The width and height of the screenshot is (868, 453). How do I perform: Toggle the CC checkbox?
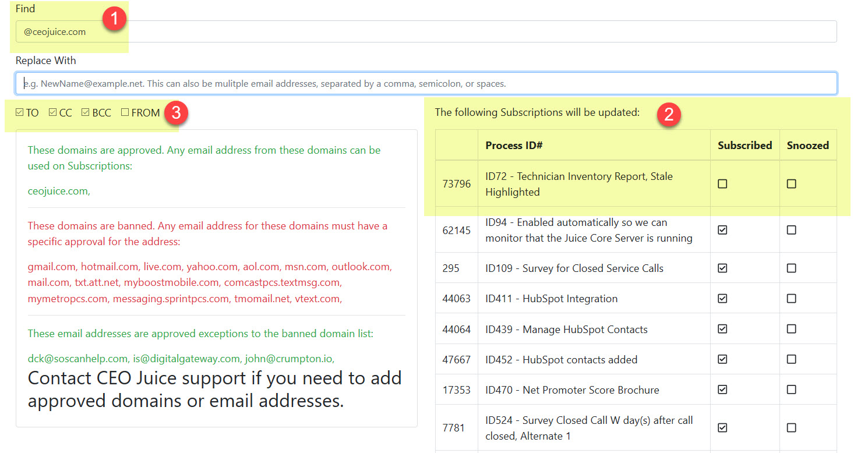click(x=53, y=112)
